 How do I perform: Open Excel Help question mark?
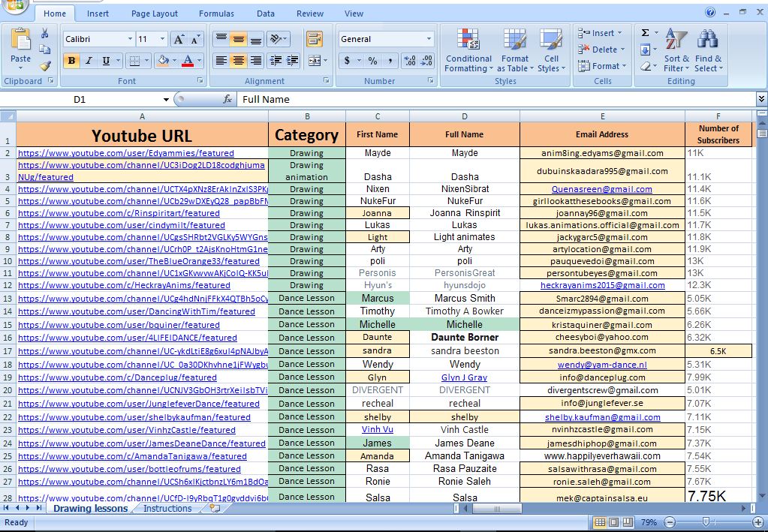point(710,13)
